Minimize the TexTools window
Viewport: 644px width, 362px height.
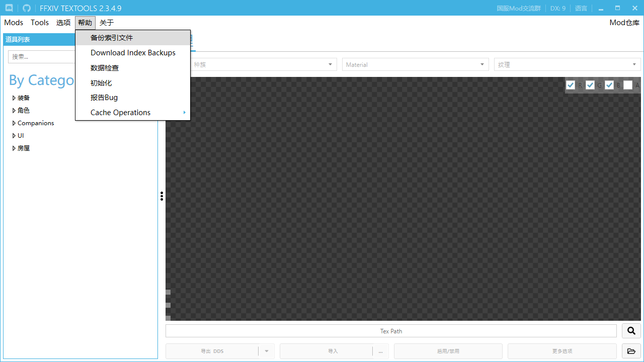point(601,8)
